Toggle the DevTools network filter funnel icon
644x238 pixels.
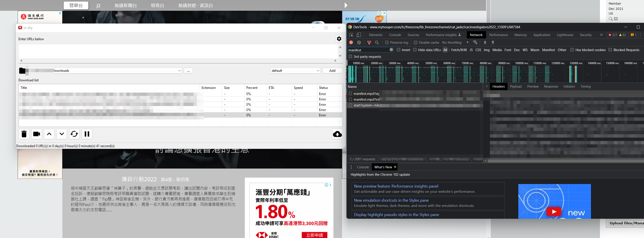click(369, 43)
